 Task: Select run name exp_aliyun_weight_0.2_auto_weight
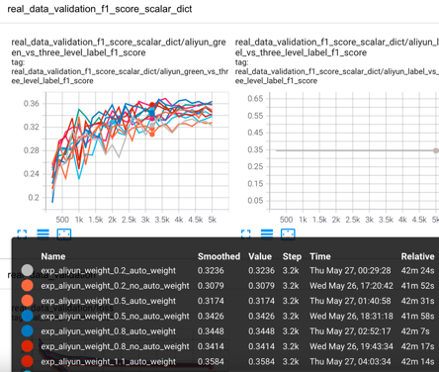[108, 270]
